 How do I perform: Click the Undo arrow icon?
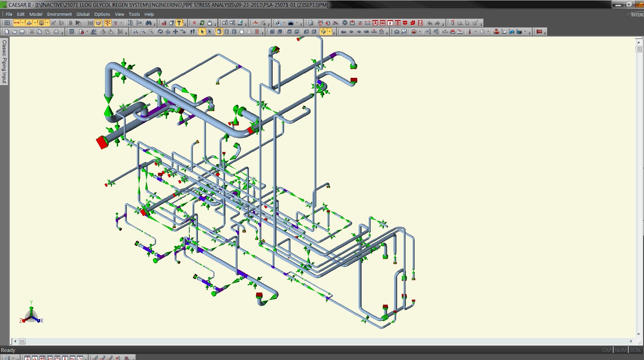(x=430, y=23)
